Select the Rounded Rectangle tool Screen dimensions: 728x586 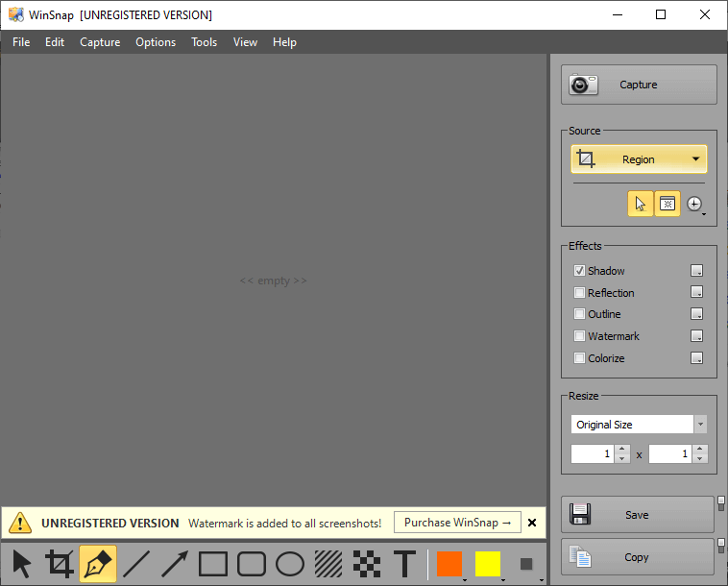[x=252, y=564]
